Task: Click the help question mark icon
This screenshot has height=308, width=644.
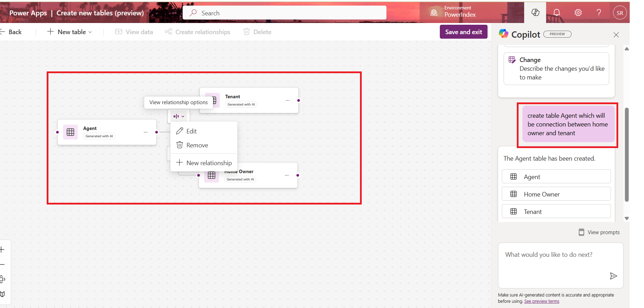Action: (599, 13)
